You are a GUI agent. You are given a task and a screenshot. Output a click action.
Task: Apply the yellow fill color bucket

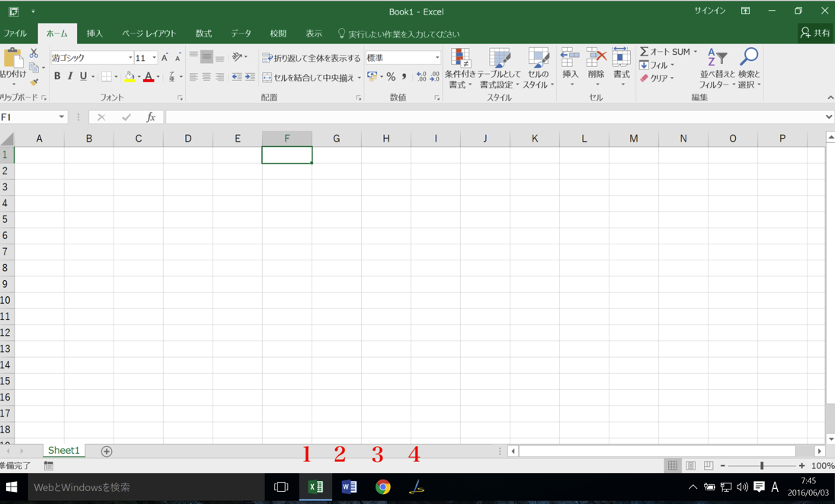click(x=130, y=77)
